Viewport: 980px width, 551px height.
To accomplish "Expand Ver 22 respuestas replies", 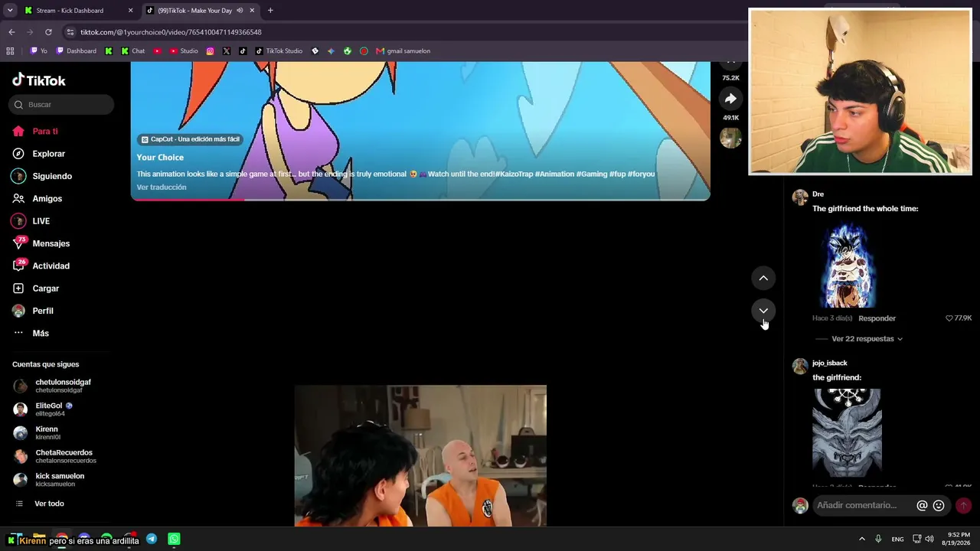I will tap(867, 339).
